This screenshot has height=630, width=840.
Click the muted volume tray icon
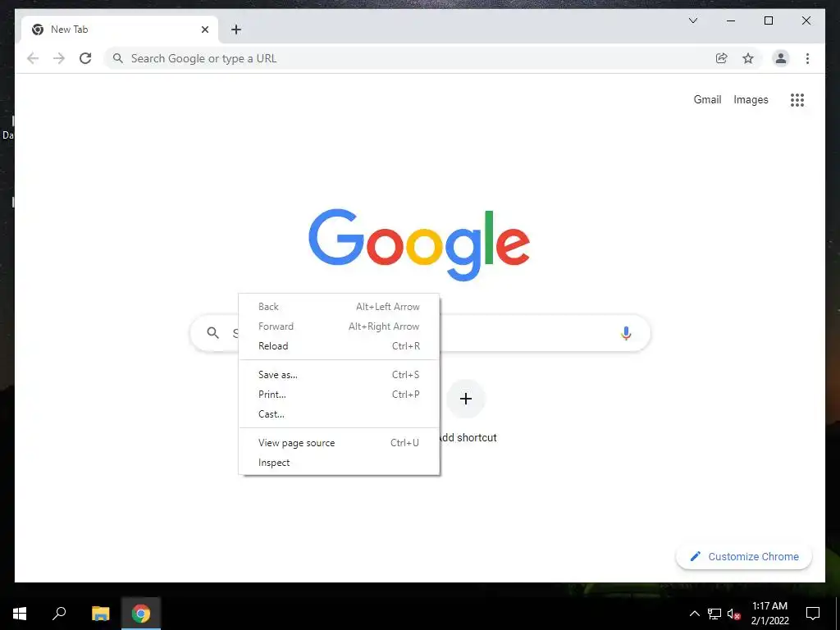point(734,614)
